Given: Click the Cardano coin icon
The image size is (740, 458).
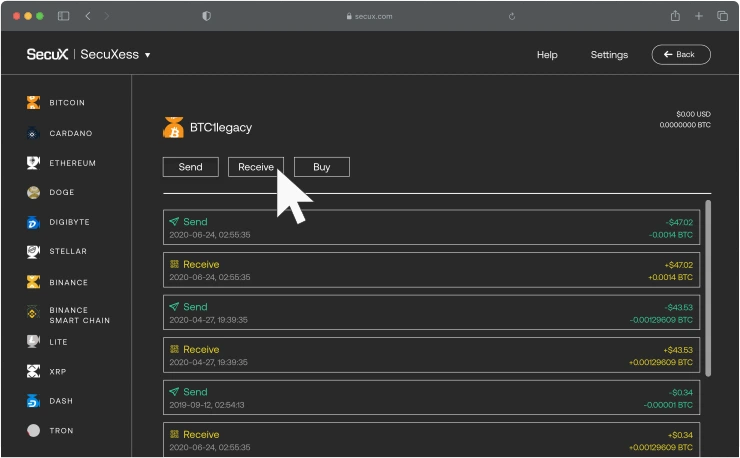Looking at the screenshot, I should pos(32,134).
